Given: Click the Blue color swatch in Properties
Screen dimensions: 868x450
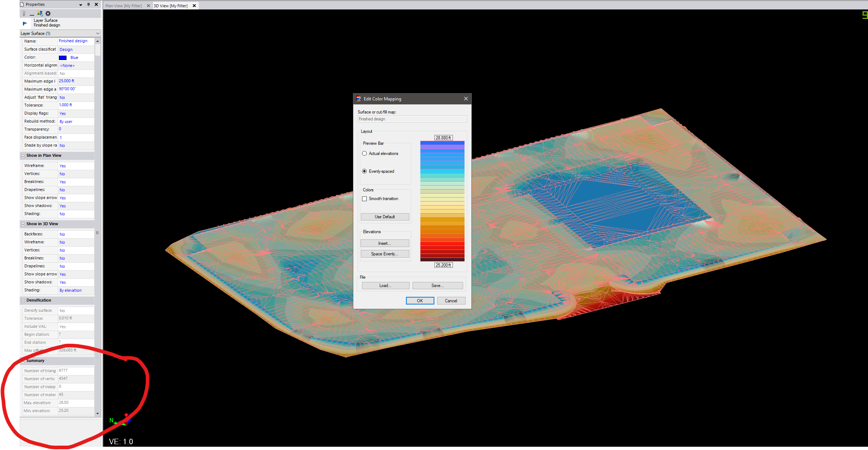Looking at the screenshot, I should (x=63, y=57).
